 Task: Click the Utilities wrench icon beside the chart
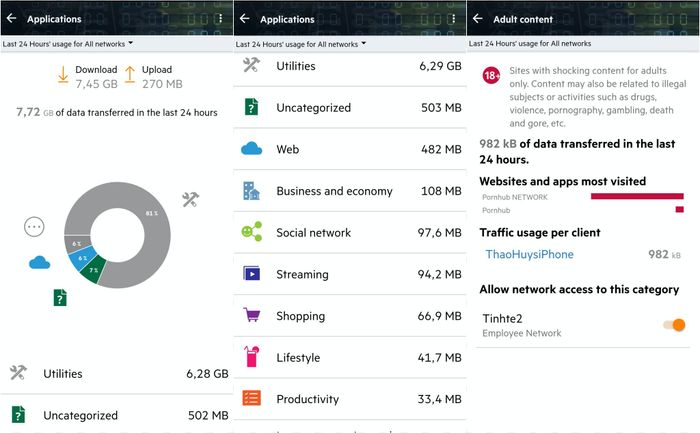click(x=191, y=199)
